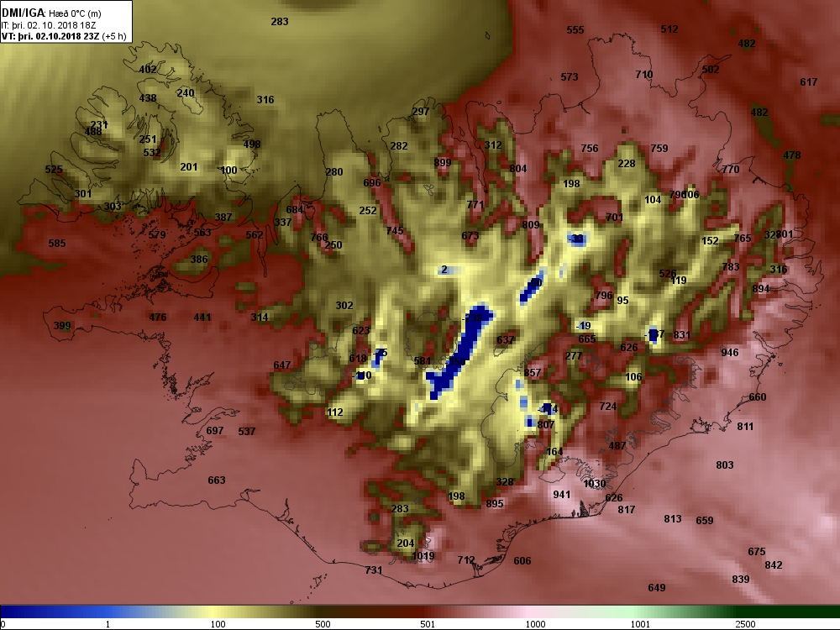Click map value '697'
Screen dimensions: 840x630
pyautogui.click(x=215, y=431)
